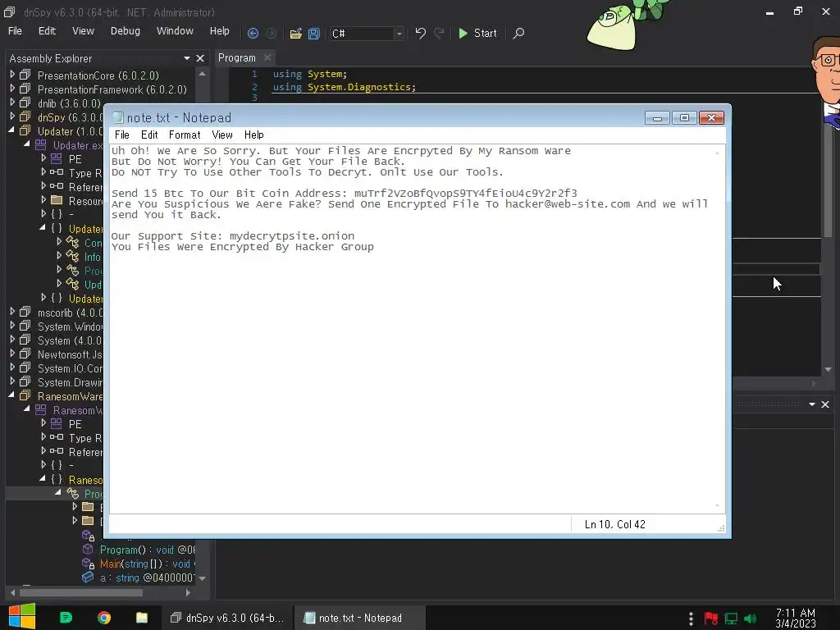
Task: Click the Assembly Explorer horizontal scrollbar
Action: [x=81, y=592]
